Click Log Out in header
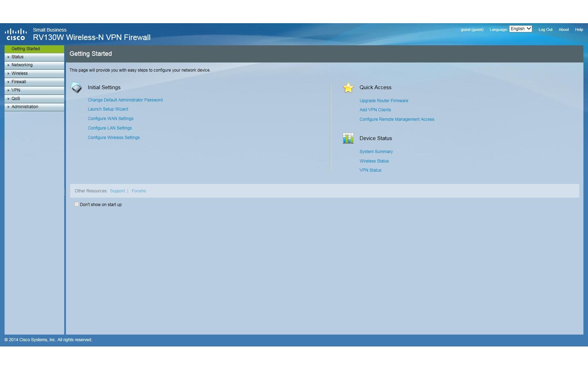The height and width of the screenshot is (370, 588). [x=546, y=29]
